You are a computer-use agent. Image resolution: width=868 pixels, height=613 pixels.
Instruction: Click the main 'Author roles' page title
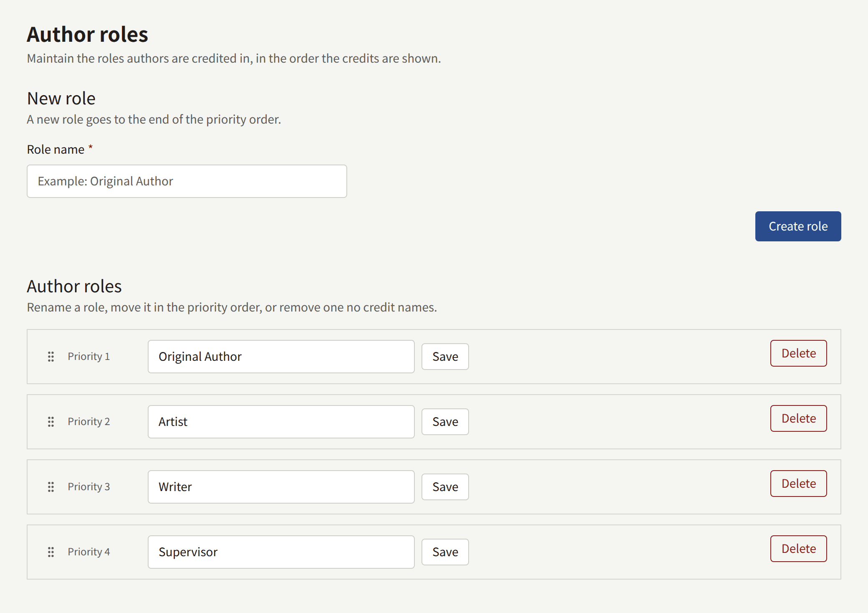pyautogui.click(x=88, y=34)
